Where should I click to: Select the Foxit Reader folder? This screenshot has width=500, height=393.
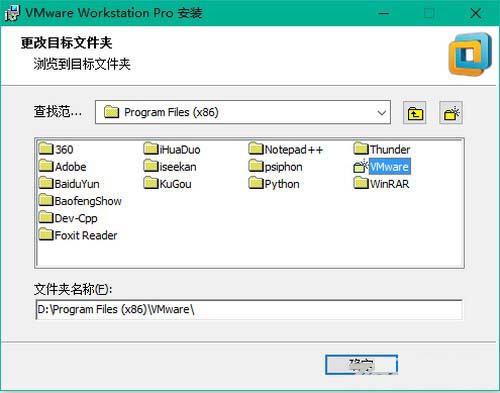pyautogui.click(x=78, y=235)
